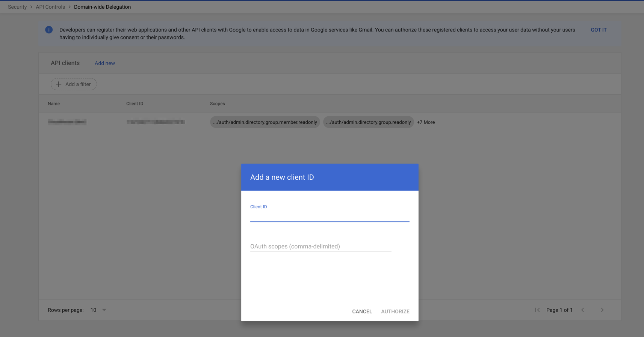Focus the Client ID input field
Viewport: 644px width, 337px height.
pos(330,216)
